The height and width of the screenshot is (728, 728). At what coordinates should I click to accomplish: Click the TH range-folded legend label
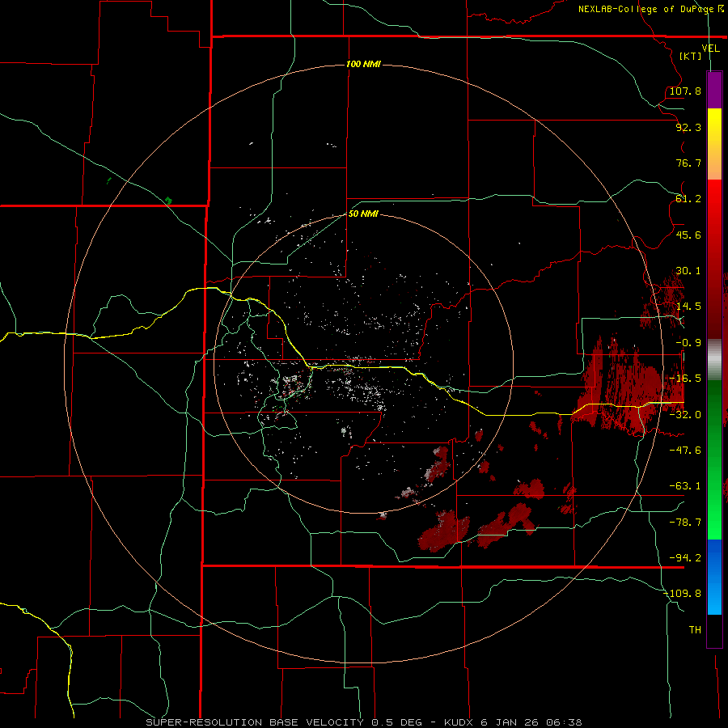click(x=695, y=629)
